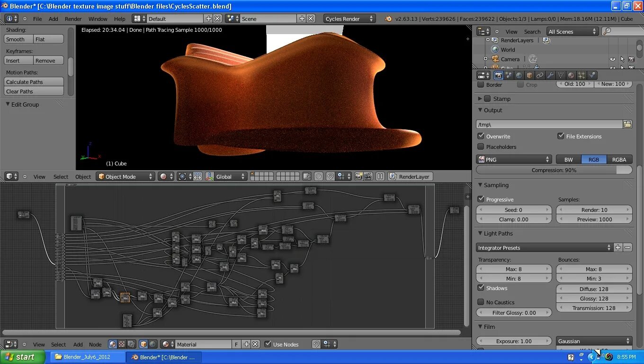
Task: Open the Cycles Render engine dropdown
Action: 349,18
